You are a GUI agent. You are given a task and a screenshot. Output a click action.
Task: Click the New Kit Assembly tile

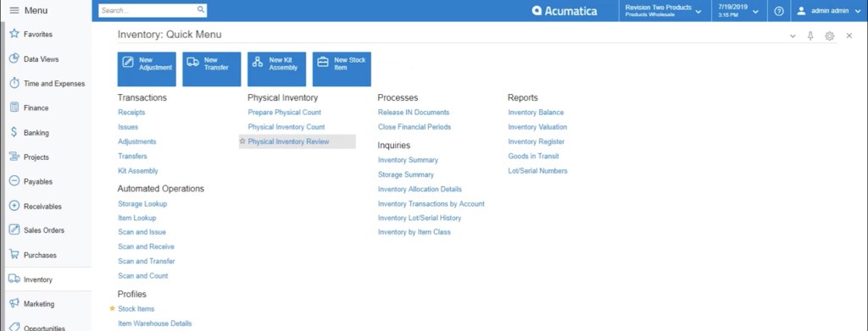pyautogui.click(x=277, y=69)
